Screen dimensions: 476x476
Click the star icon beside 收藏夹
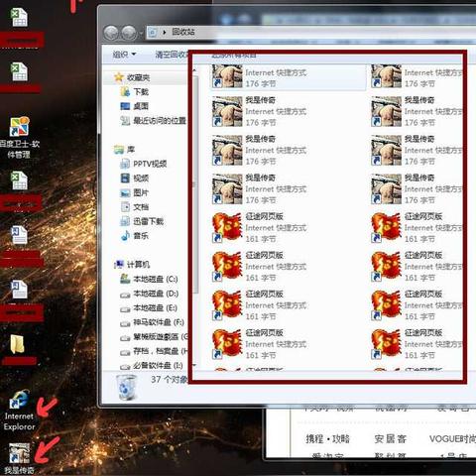[x=119, y=77]
